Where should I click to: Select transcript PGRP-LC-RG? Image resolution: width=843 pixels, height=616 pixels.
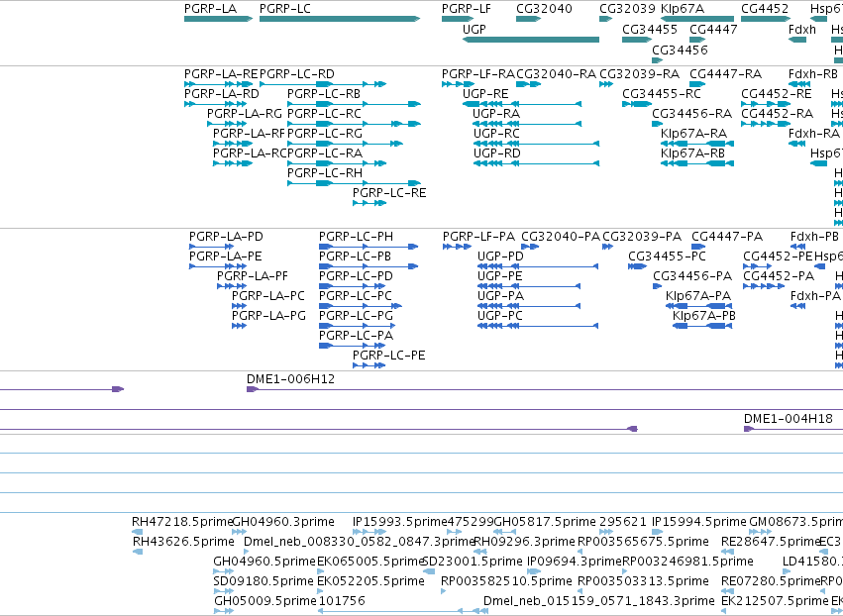[325, 134]
